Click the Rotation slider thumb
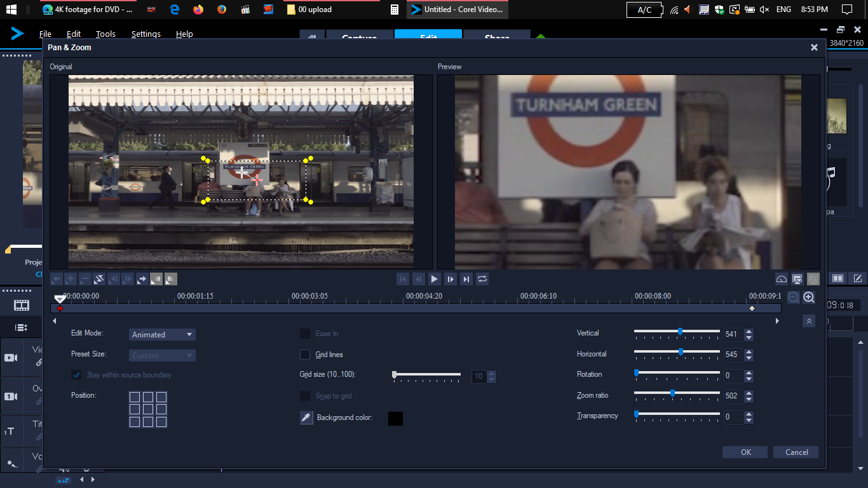 click(x=636, y=373)
